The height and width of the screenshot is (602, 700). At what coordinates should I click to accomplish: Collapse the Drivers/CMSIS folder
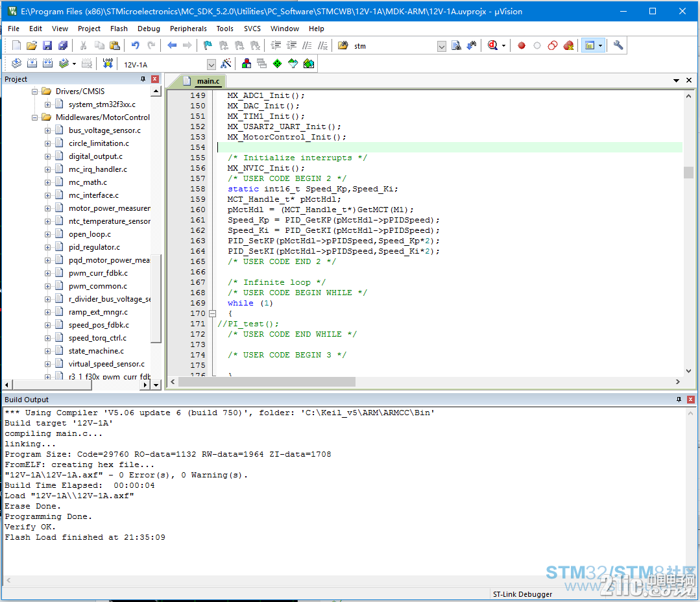point(34,91)
